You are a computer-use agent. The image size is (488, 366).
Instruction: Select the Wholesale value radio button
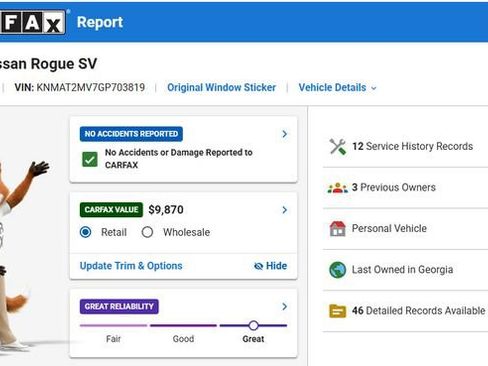click(147, 232)
